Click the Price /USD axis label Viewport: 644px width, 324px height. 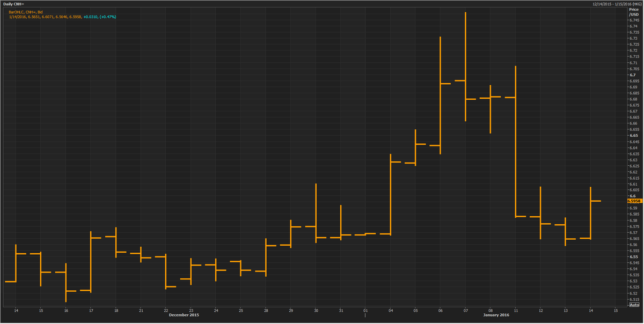click(x=633, y=12)
